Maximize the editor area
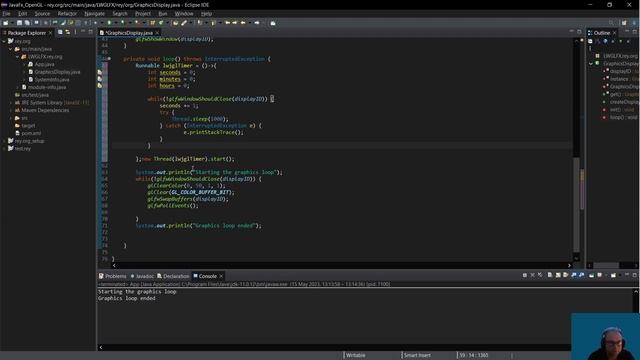This screenshot has height=360, width=640. [579, 32]
